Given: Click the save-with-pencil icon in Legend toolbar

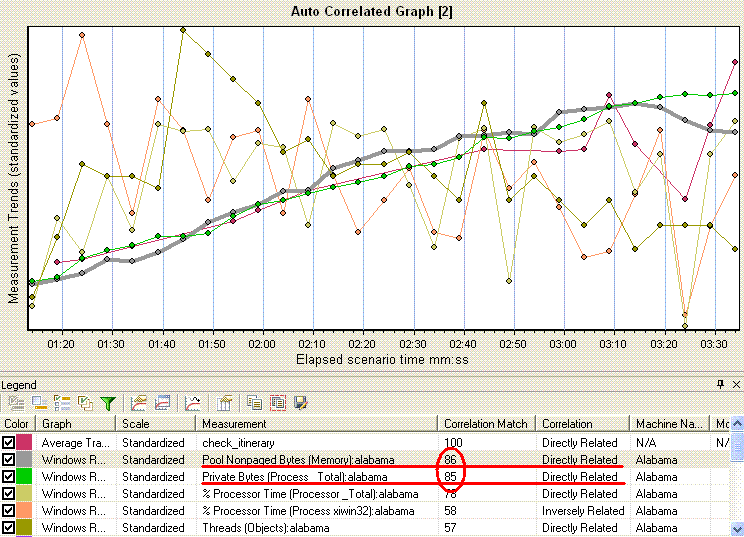Looking at the screenshot, I should [299, 403].
